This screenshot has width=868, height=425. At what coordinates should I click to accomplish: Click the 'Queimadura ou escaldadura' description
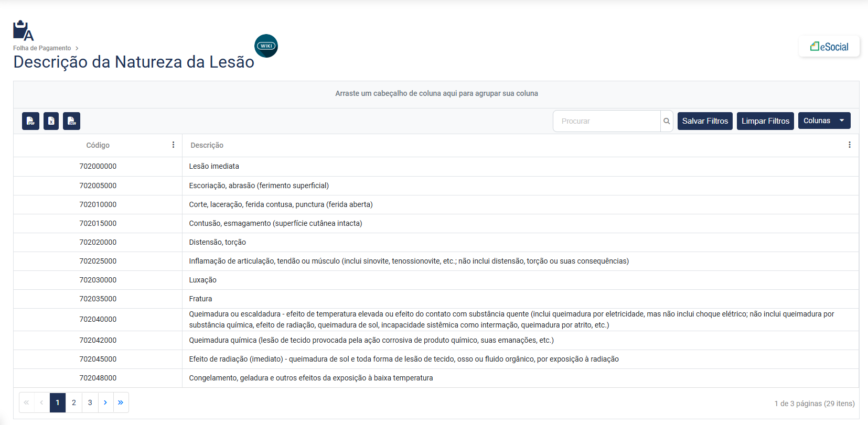(x=511, y=320)
